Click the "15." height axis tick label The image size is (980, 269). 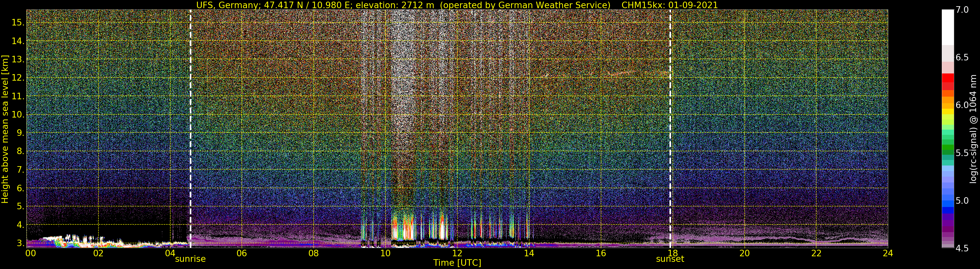(x=18, y=23)
